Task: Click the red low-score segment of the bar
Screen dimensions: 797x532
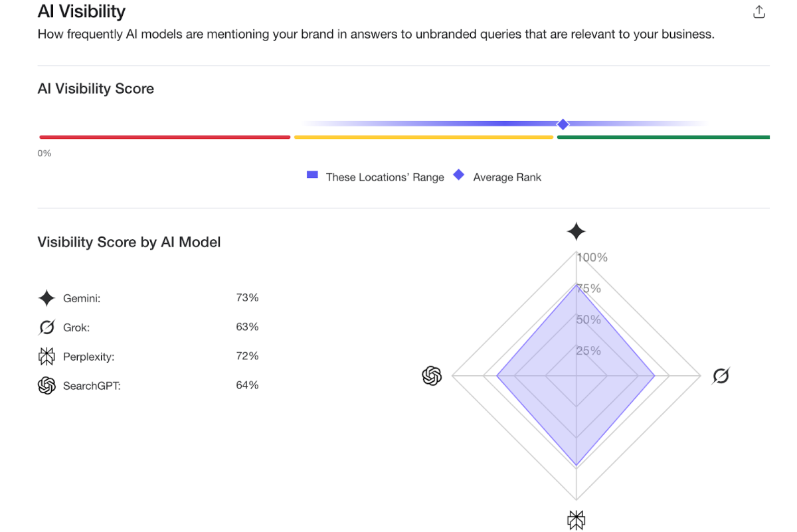Action: (x=165, y=137)
